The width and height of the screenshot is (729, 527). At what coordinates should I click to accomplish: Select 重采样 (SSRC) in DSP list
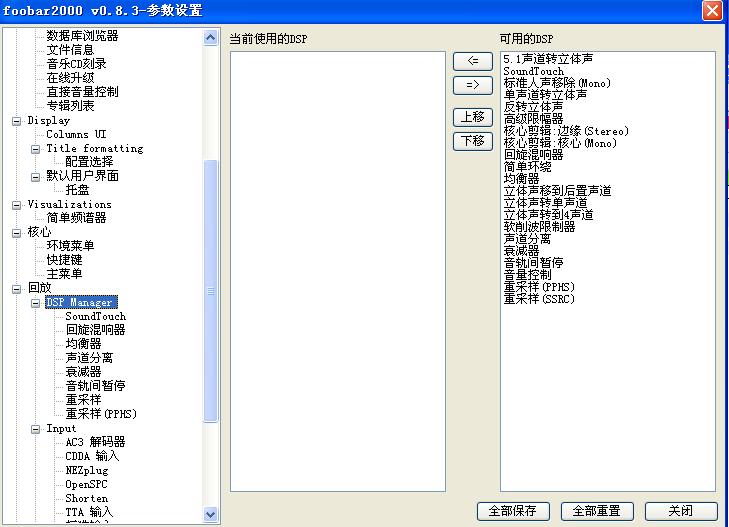tap(539, 299)
